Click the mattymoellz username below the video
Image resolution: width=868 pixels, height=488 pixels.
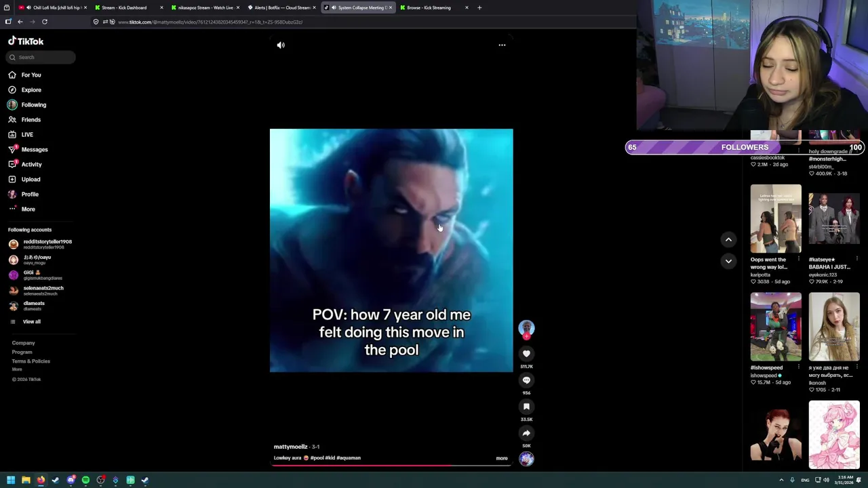[x=290, y=447]
